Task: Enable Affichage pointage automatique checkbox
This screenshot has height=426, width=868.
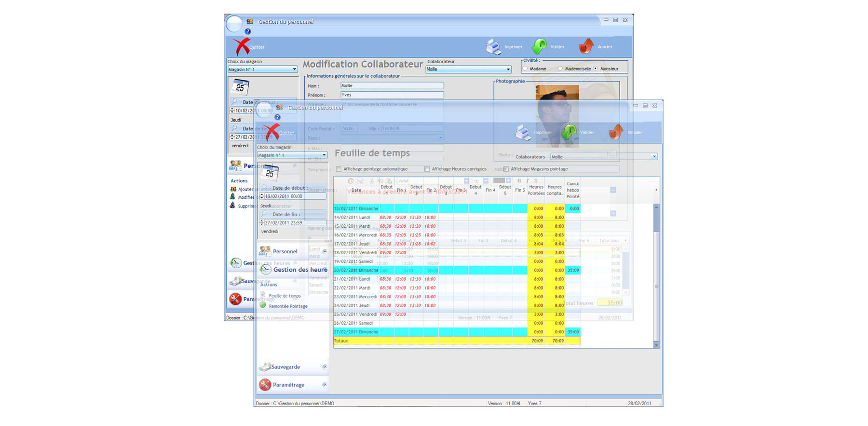Action: [339, 169]
